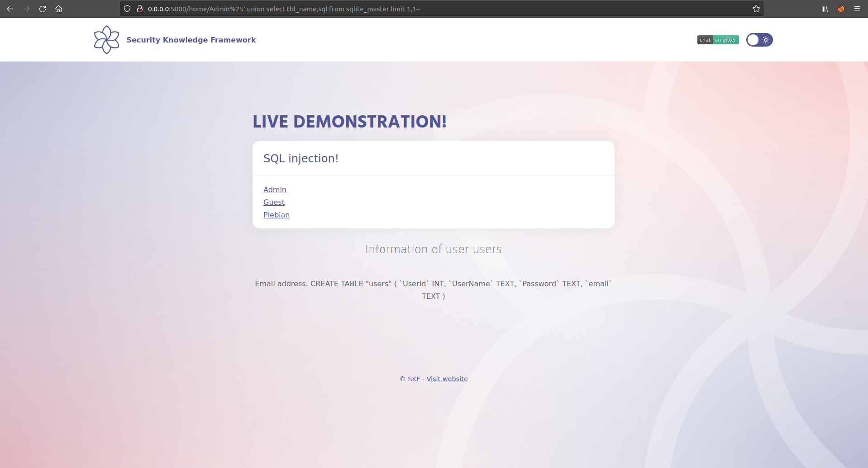View site security lock information
868x468 pixels.
coord(140,9)
